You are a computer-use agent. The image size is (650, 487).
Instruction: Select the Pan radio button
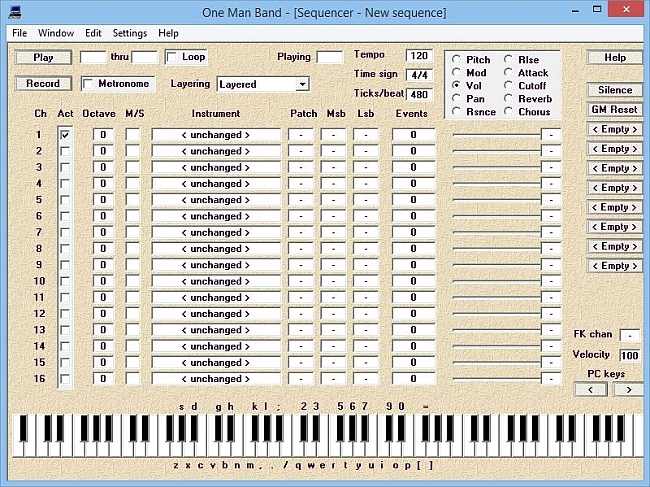[x=456, y=99]
